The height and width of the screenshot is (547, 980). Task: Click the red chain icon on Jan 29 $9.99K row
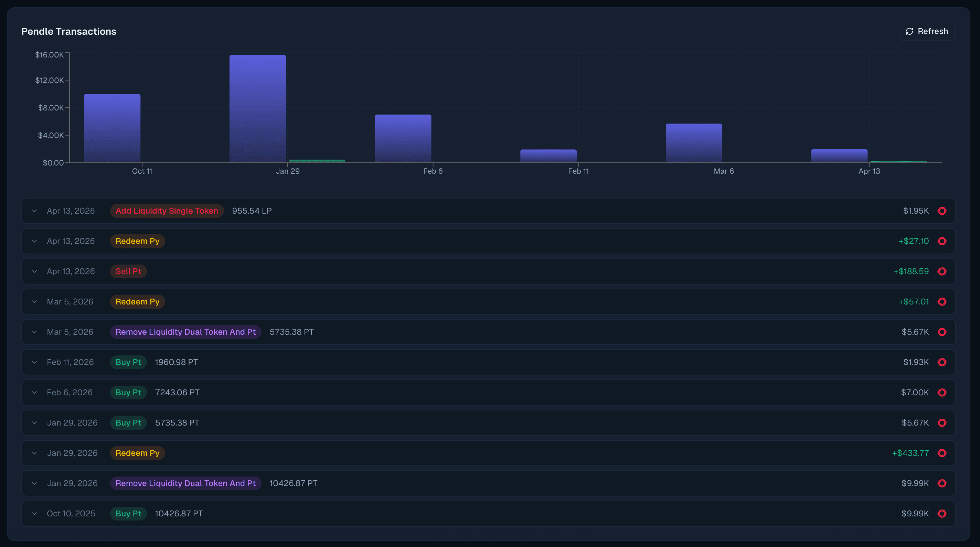click(x=942, y=483)
